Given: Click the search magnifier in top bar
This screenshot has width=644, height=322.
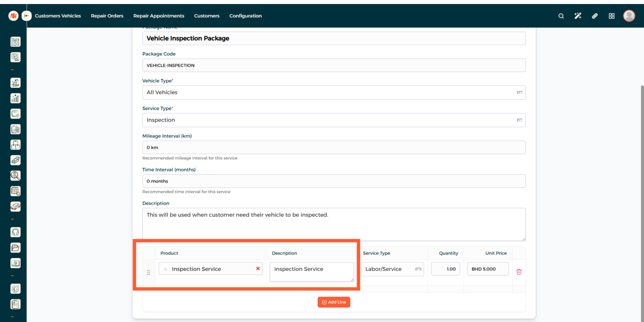Looking at the screenshot, I should tap(561, 16).
